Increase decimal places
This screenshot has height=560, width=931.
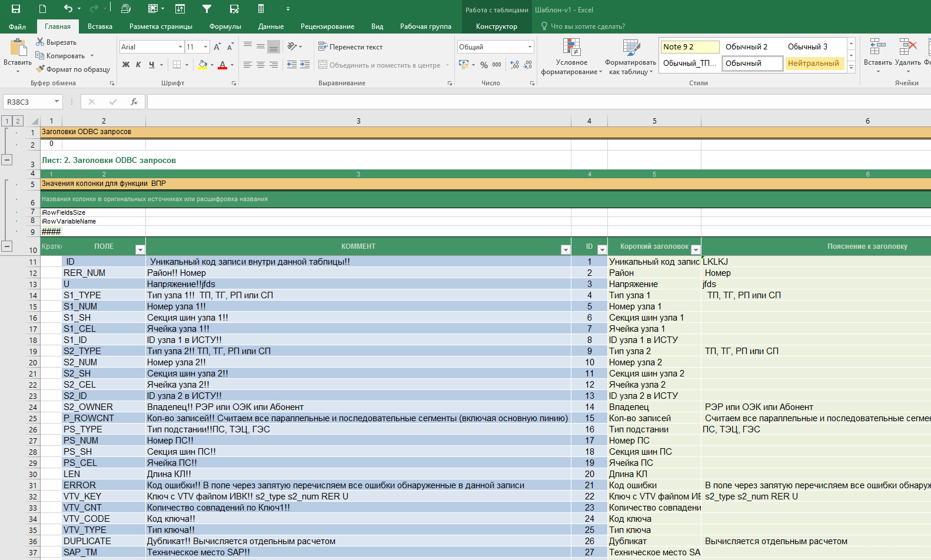(515, 65)
